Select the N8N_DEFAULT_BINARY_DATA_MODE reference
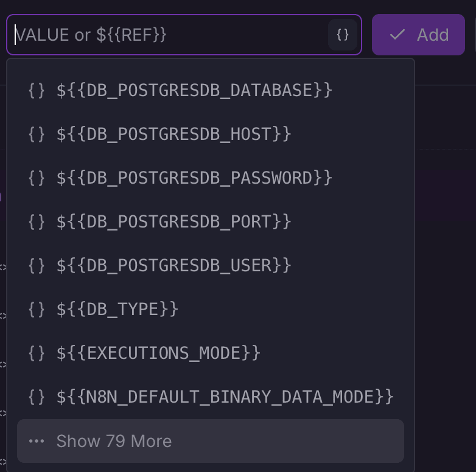The height and width of the screenshot is (472, 476). [225, 397]
